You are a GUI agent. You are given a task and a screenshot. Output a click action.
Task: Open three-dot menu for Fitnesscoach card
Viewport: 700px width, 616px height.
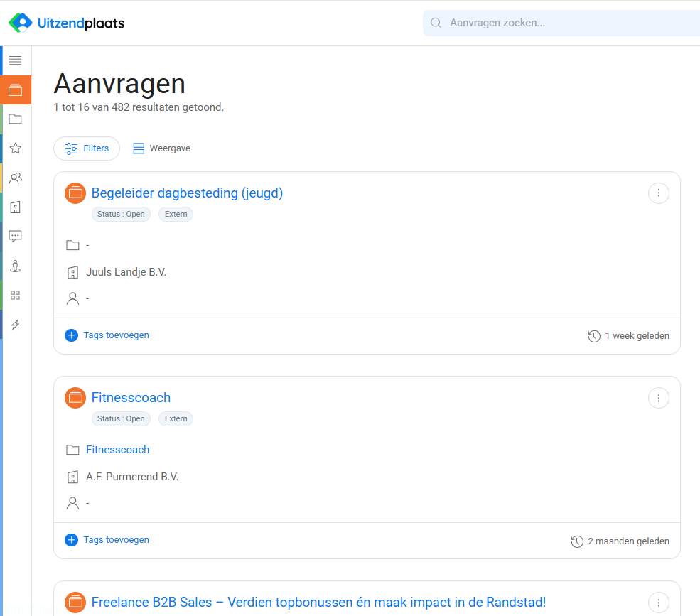pos(659,398)
